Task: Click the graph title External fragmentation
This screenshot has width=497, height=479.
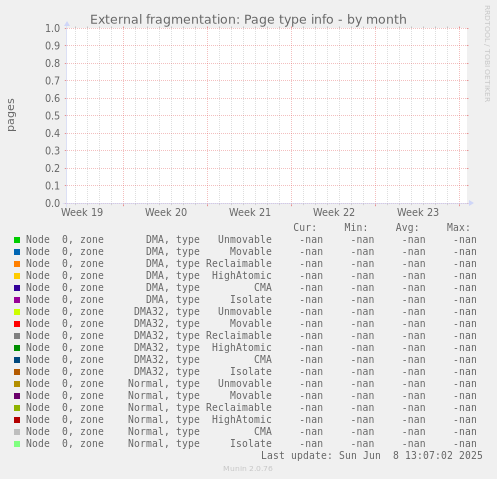Action: click(248, 20)
